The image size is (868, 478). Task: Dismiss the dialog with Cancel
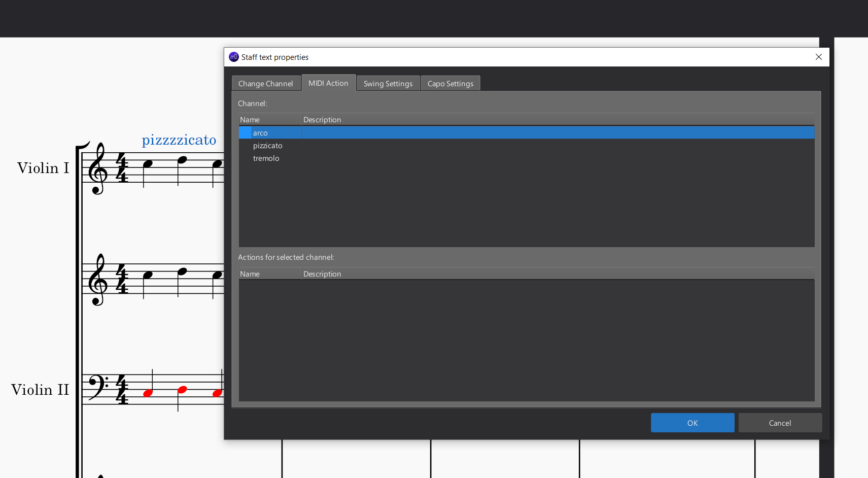pos(780,422)
